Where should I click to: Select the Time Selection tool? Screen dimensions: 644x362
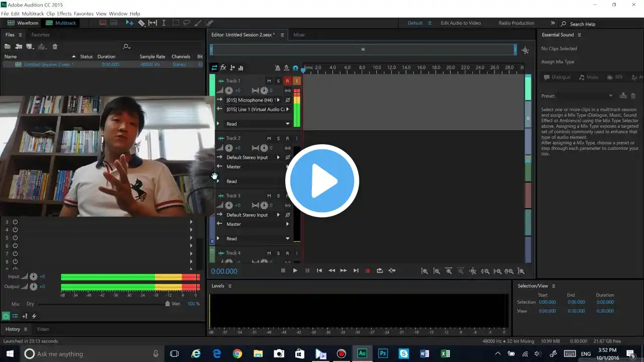coord(164,23)
